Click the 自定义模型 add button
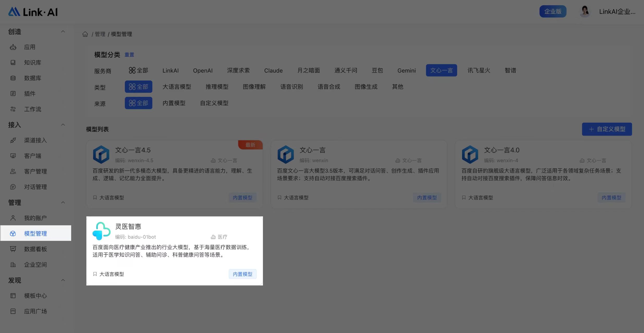 607,129
